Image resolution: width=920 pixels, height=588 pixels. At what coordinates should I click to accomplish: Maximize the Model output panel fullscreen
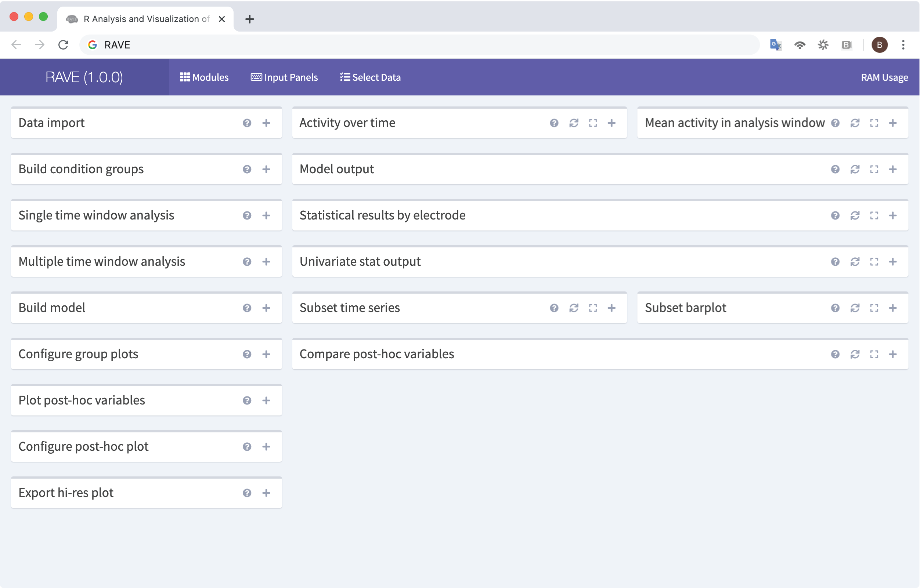[874, 169]
